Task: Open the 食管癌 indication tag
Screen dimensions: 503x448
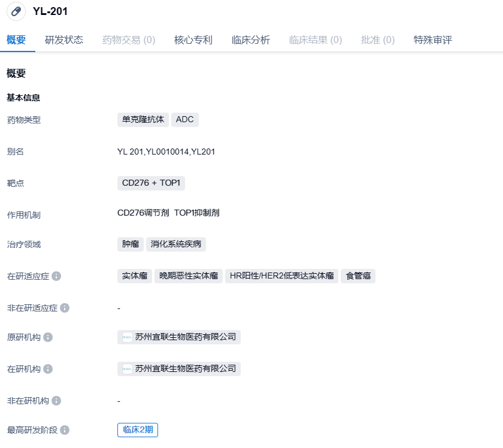Action: [x=358, y=276]
